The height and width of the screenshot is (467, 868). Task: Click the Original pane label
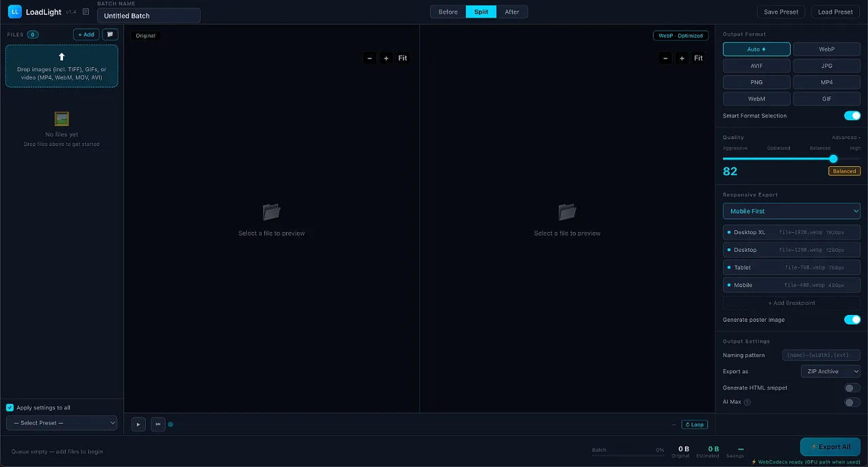coord(145,36)
